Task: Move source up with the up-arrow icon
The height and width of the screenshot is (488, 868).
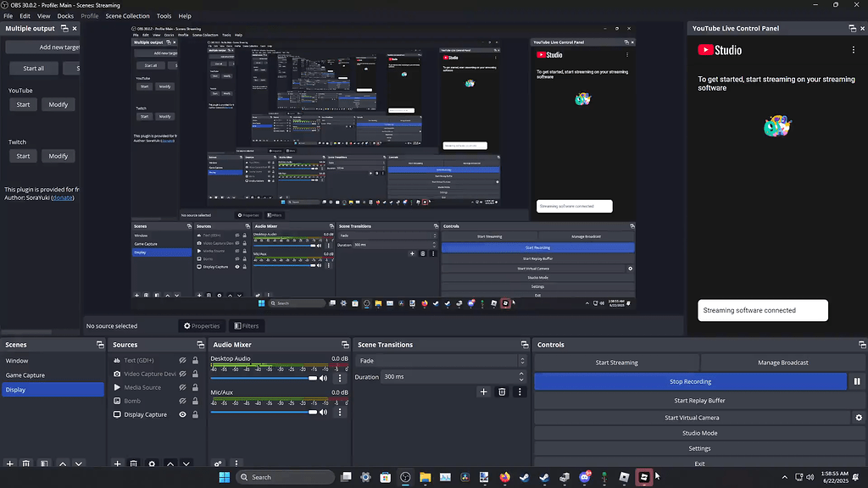Action: (x=170, y=463)
